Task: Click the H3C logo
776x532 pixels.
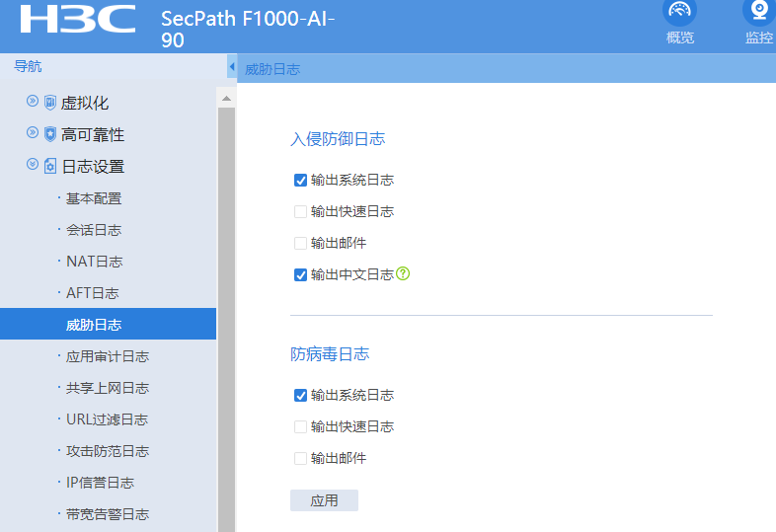Action: click(77, 19)
